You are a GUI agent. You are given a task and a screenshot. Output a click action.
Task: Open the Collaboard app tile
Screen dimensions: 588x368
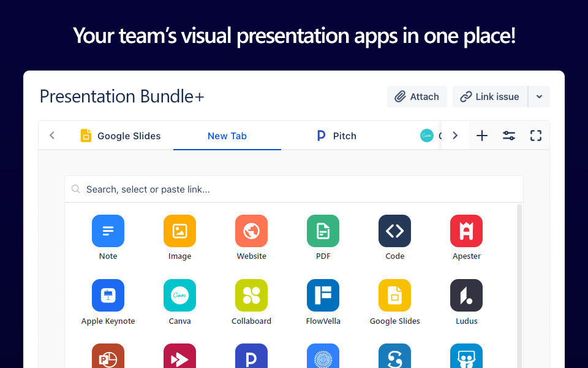(251, 295)
